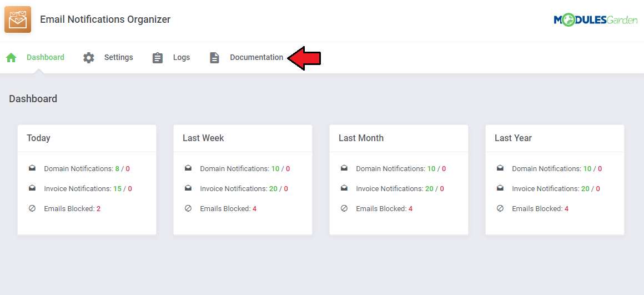
Task: Click envelope icon for Last Year Invoice Notifications
Action: [500, 188]
